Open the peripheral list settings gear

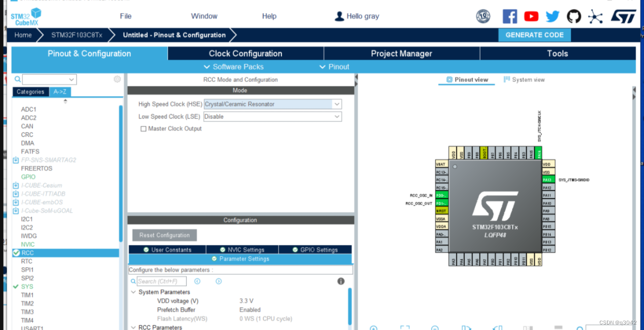pos(117,79)
